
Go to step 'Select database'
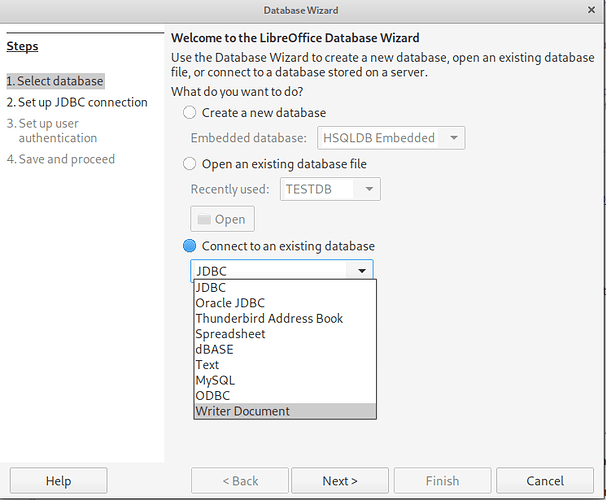point(55,81)
